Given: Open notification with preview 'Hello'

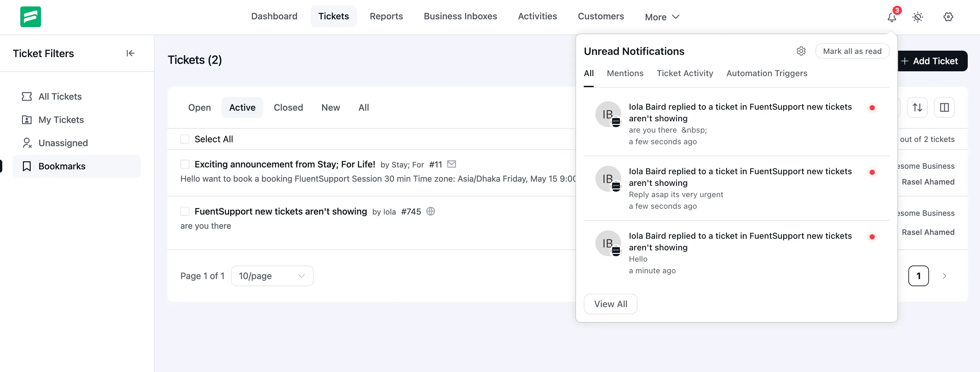Looking at the screenshot, I should [x=736, y=253].
